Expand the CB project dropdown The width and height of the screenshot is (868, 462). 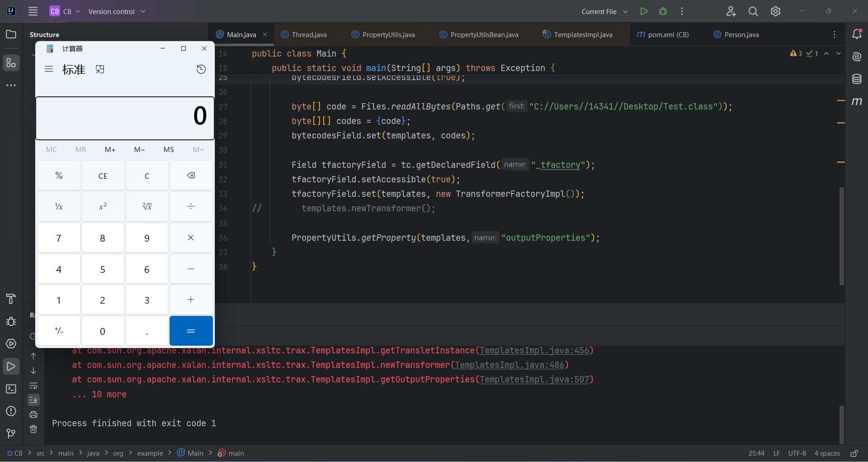point(65,11)
